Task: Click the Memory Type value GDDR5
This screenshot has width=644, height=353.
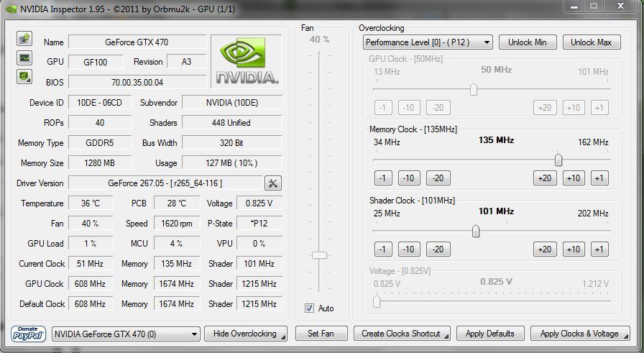Action: 100,143
